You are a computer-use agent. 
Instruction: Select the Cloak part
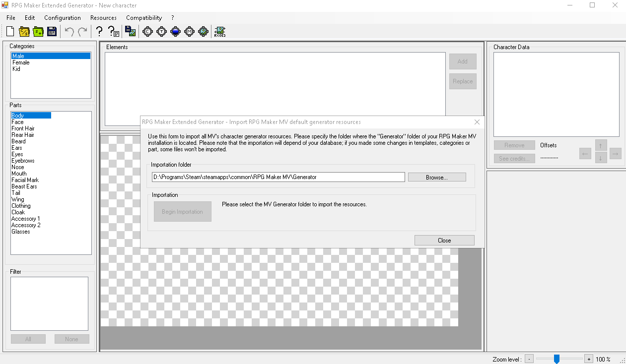click(x=18, y=212)
